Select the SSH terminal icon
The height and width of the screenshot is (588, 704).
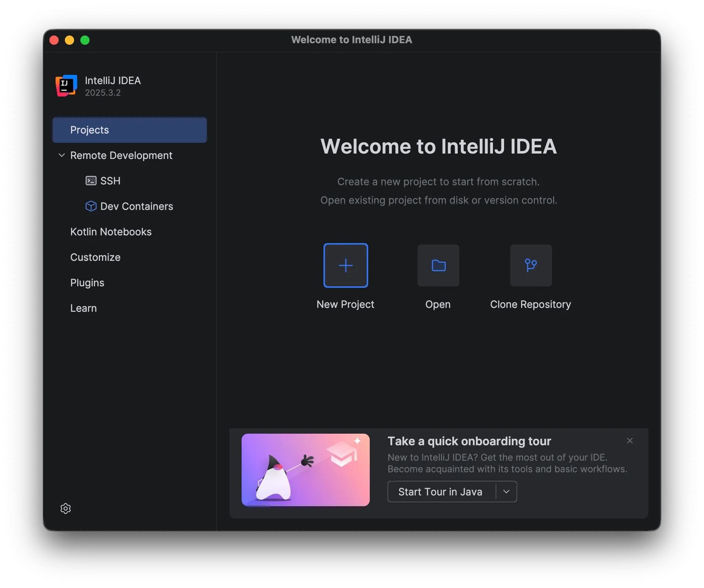point(91,181)
